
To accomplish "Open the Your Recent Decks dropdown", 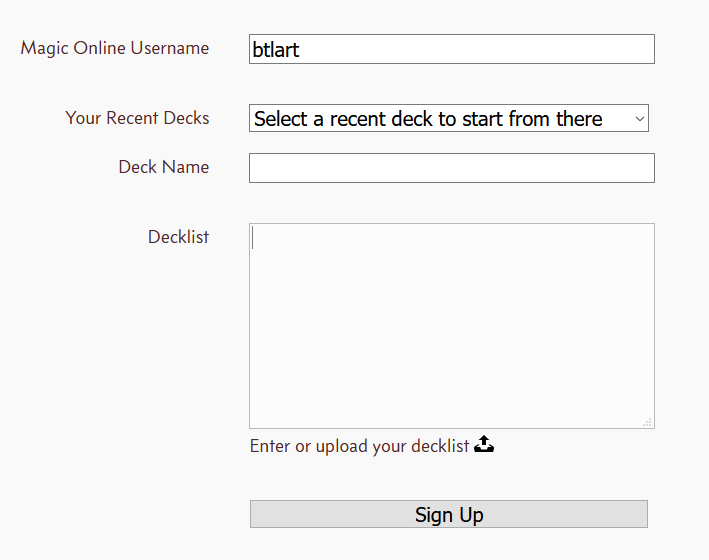I will (448, 119).
